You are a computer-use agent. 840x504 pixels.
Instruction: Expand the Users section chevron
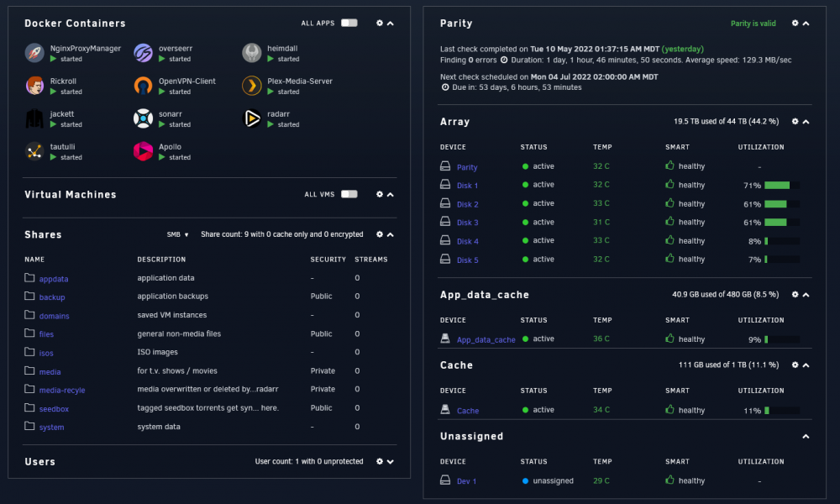tap(391, 462)
